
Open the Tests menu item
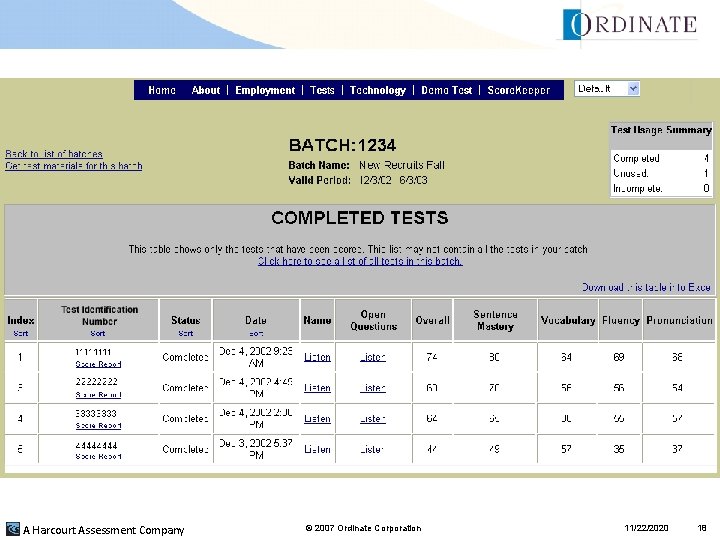coord(322,90)
